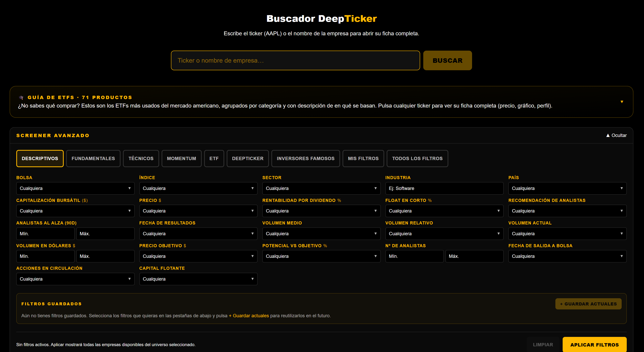
Task: Open the Sector dropdown
Action: (321, 188)
